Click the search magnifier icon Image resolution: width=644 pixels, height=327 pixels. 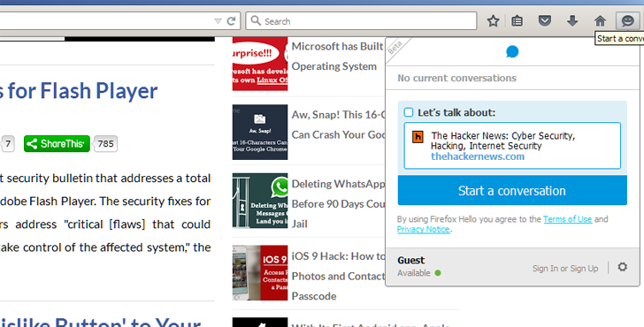click(256, 20)
